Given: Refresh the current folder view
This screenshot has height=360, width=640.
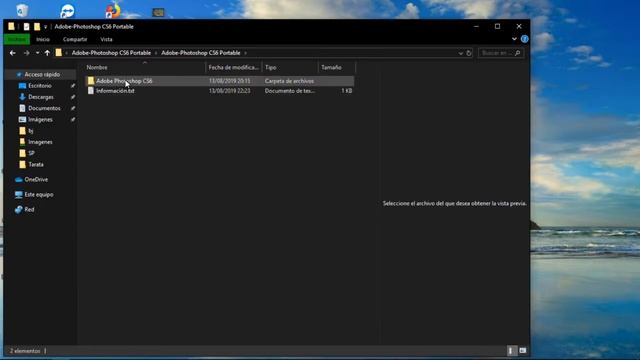Looking at the screenshot, I should click(469, 53).
